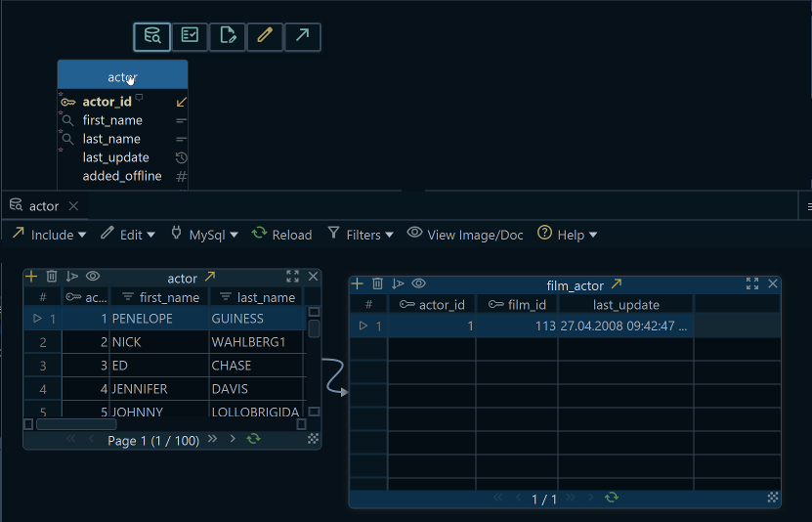Toggle column visibility eye in film_actor grid

(418, 283)
